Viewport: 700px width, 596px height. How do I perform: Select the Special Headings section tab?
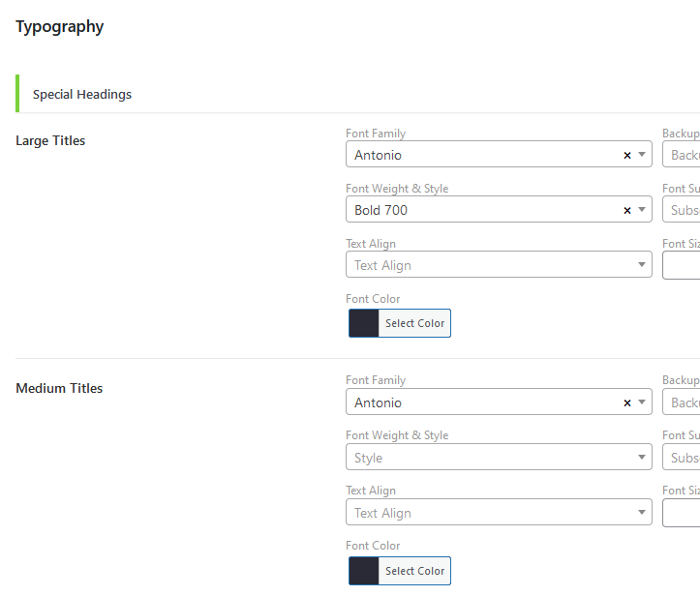pyautogui.click(x=82, y=94)
